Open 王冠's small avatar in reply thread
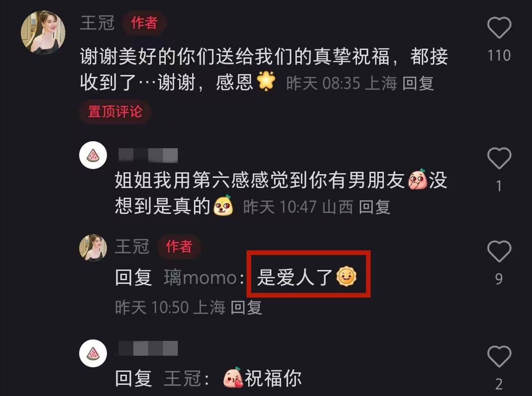532x396 pixels. 93,248
